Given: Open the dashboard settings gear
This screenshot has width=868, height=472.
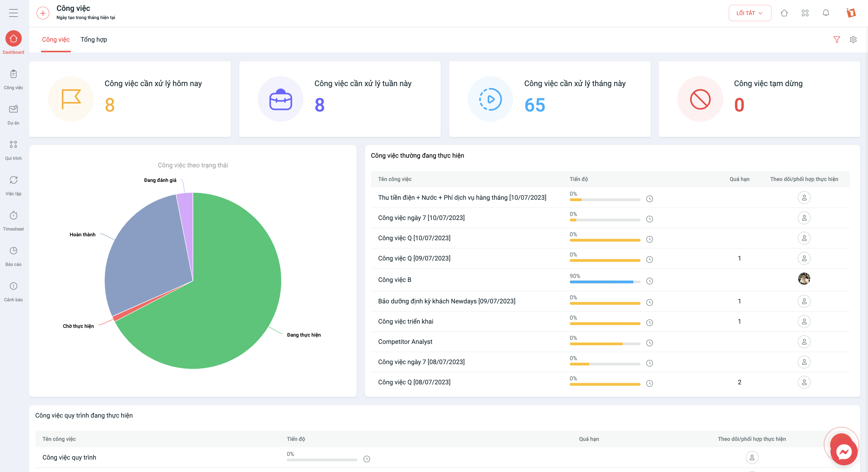Looking at the screenshot, I should (x=853, y=39).
